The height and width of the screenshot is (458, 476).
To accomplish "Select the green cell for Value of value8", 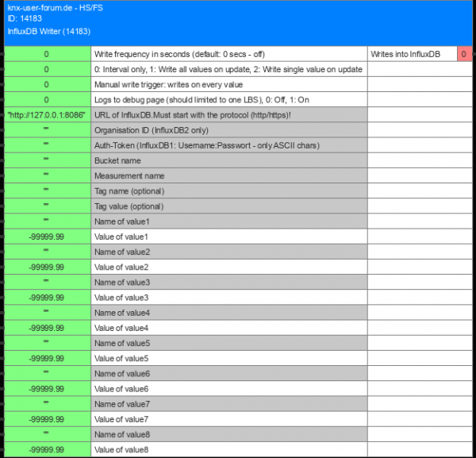I will click(47, 450).
